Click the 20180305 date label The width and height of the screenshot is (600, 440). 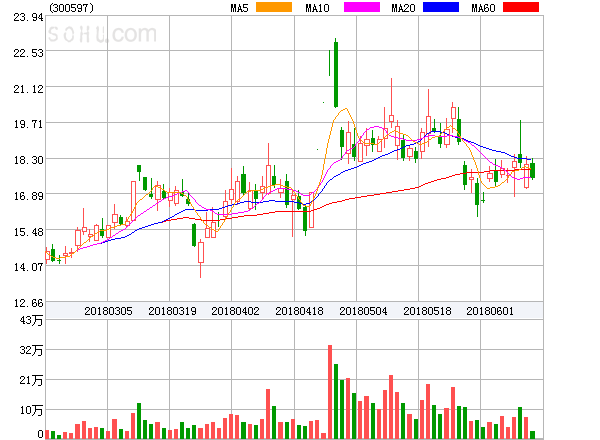point(108,311)
